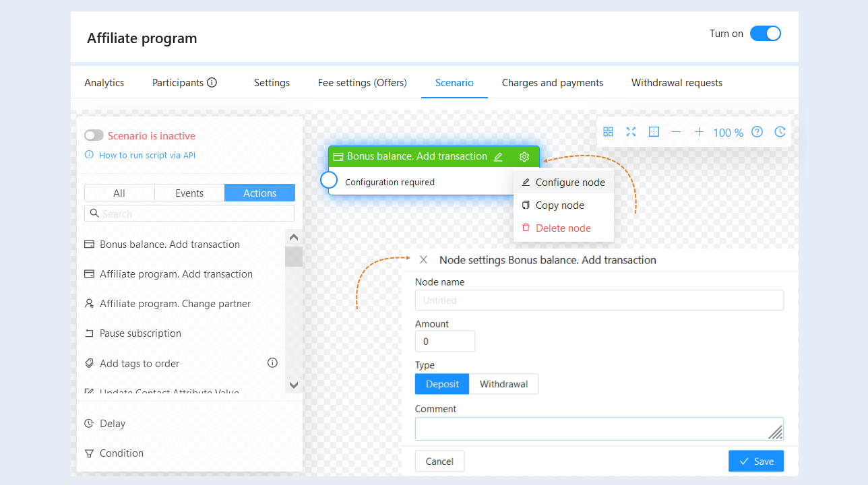Click the person icon for Change partner action

89,304
